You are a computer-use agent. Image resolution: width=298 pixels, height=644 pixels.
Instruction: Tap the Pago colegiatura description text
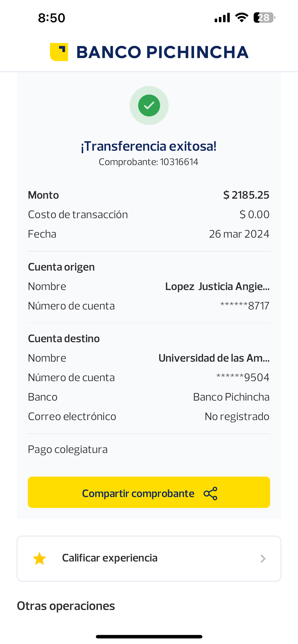click(x=68, y=450)
